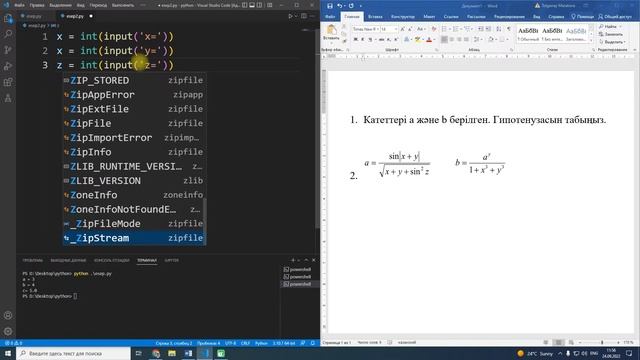This screenshot has height=360, width=640.
Task: Open the Manage gear icon in VS Code
Action: [8, 331]
